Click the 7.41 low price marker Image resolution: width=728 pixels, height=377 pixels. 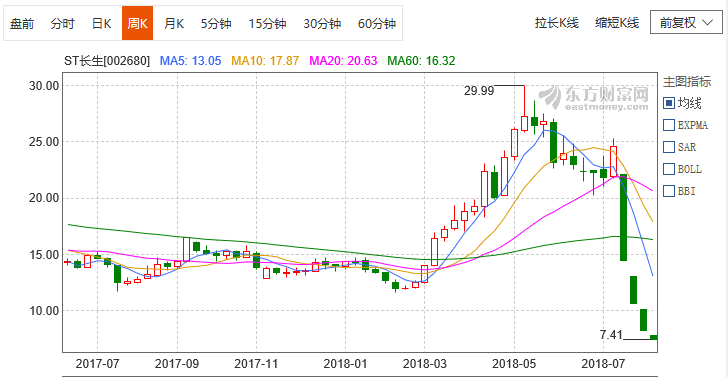coord(610,334)
